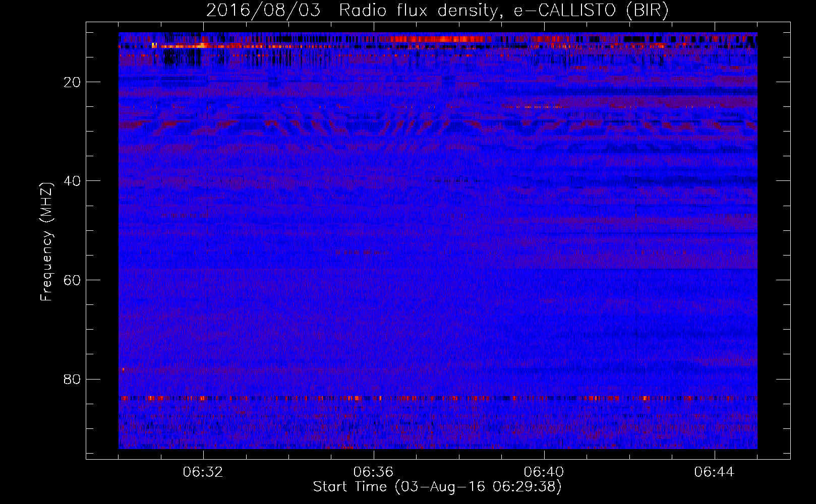The height and width of the screenshot is (504, 816).
Task: Click the 06:32 time tick label
Action: click(203, 472)
